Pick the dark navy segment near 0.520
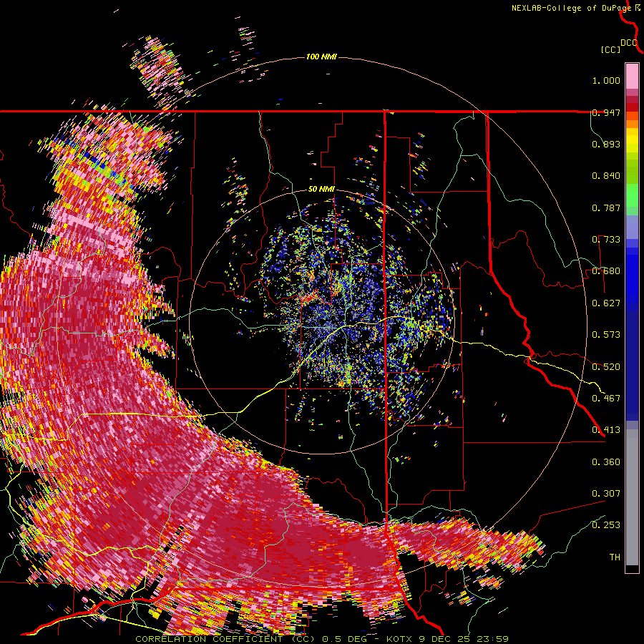Screen dimensions: 644x644 coord(632,364)
